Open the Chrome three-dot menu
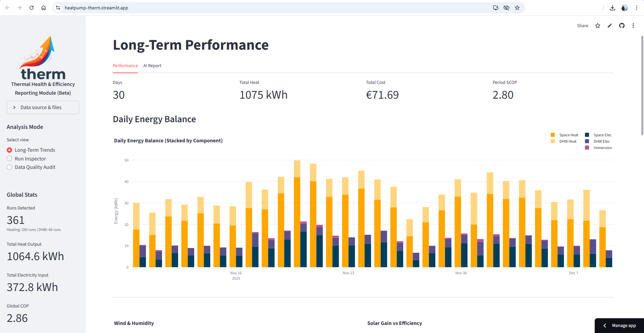 [x=636, y=8]
